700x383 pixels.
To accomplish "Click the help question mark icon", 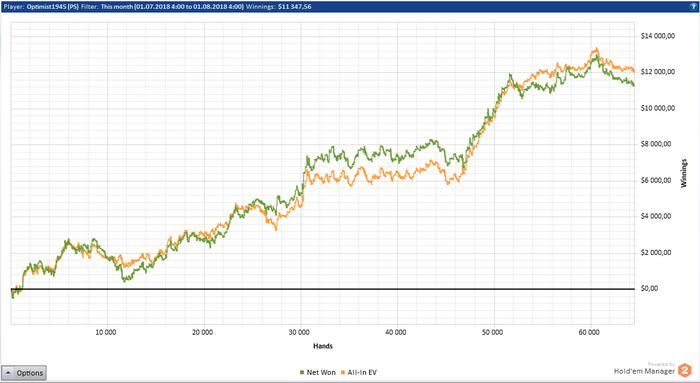I will tap(693, 7).
